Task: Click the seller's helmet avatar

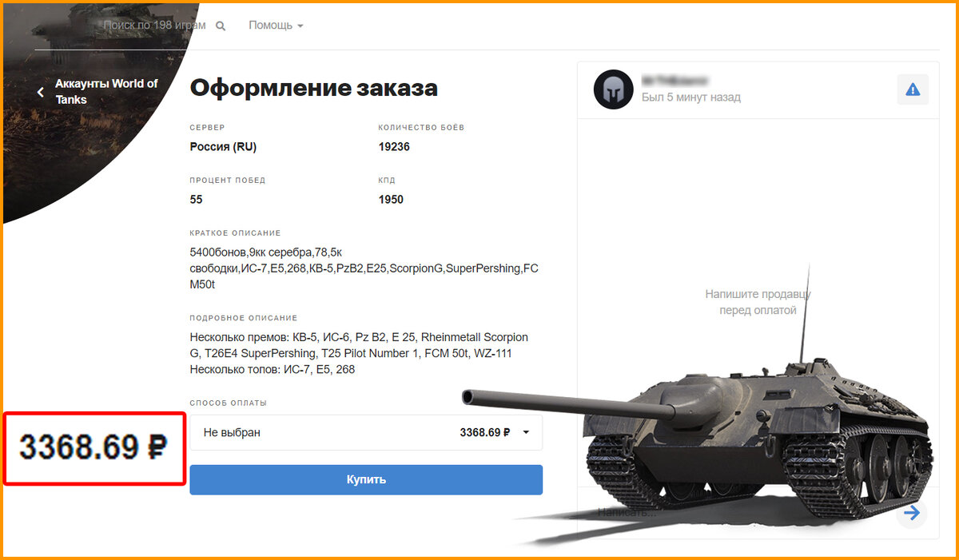Action: click(614, 89)
